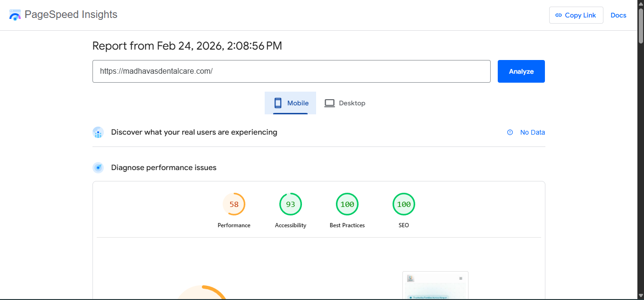
Task: Click the info icon beside No Data
Action: (510, 132)
